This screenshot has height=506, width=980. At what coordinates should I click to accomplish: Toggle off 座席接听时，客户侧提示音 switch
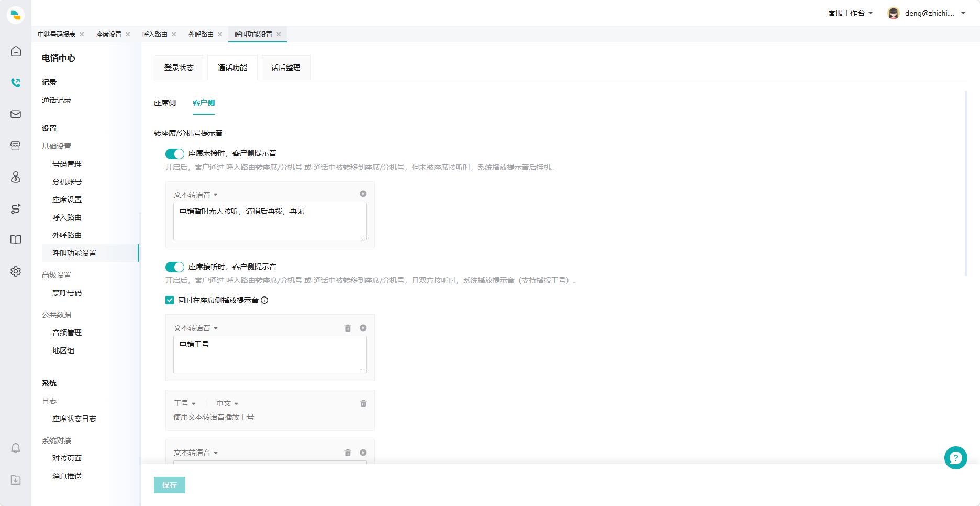tap(175, 267)
